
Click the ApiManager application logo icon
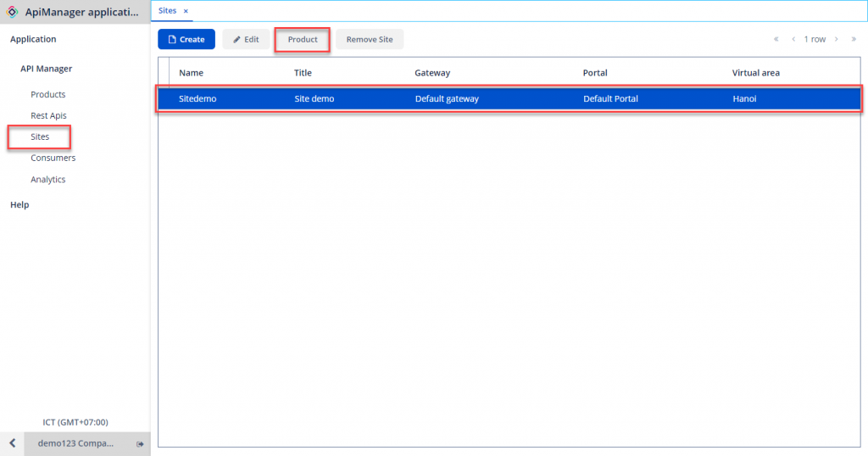pyautogui.click(x=13, y=12)
